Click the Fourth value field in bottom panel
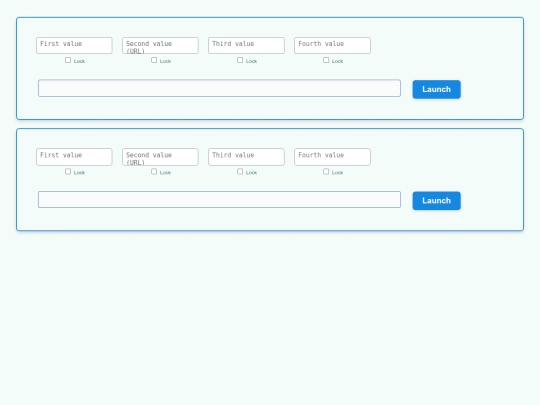540x405 pixels. tap(332, 157)
